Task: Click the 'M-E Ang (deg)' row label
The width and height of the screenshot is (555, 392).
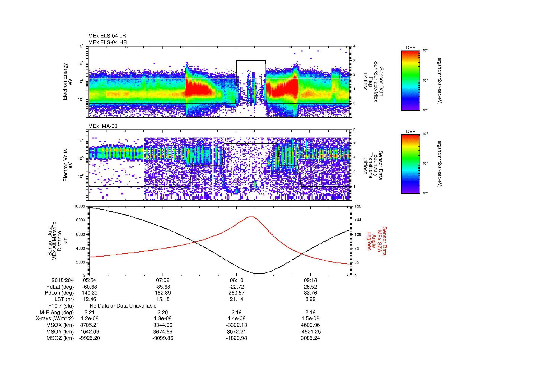Action: [x=57, y=313]
